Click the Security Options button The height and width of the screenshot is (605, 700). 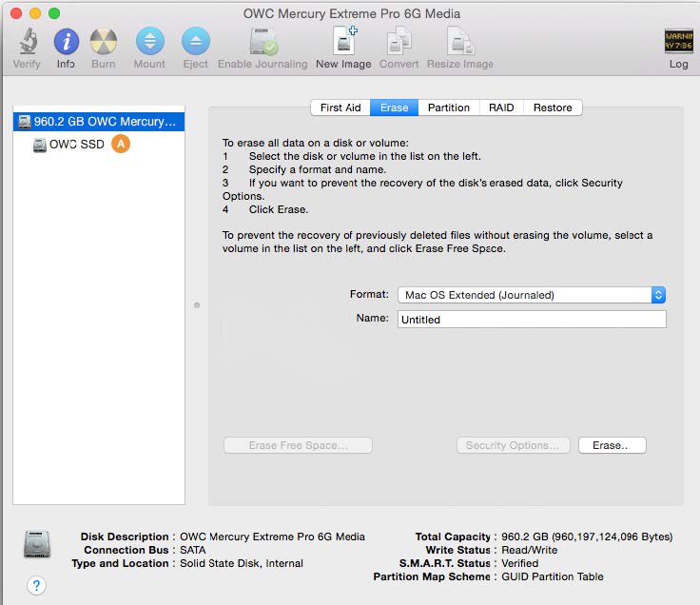(513, 445)
